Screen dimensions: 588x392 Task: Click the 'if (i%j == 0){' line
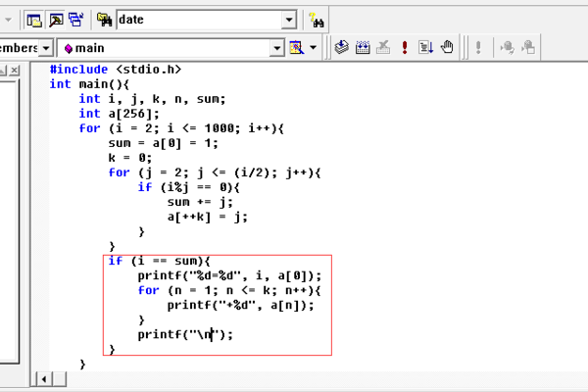coord(188,187)
